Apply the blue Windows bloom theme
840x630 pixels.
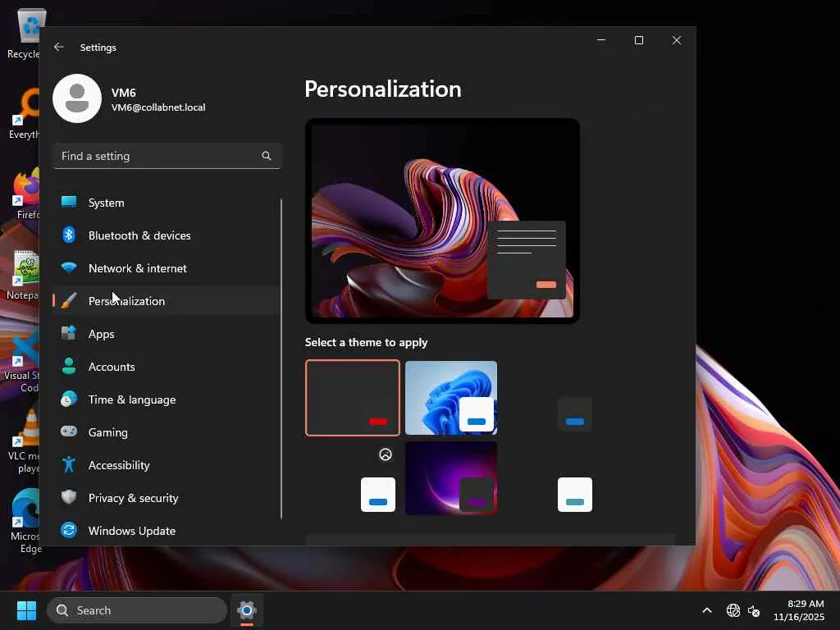coord(451,398)
